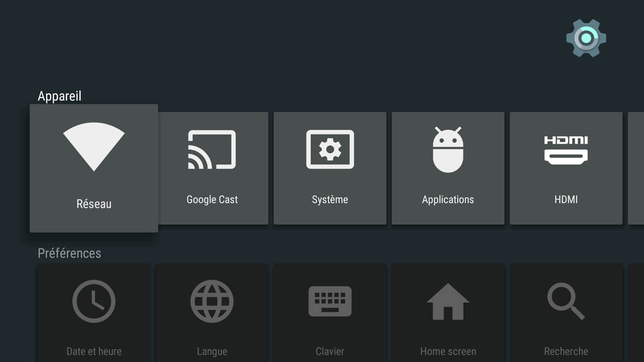Select the Android robot Applications icon
Screen dimensions: 644x362
pyautogui.click(x=448, y=150)
